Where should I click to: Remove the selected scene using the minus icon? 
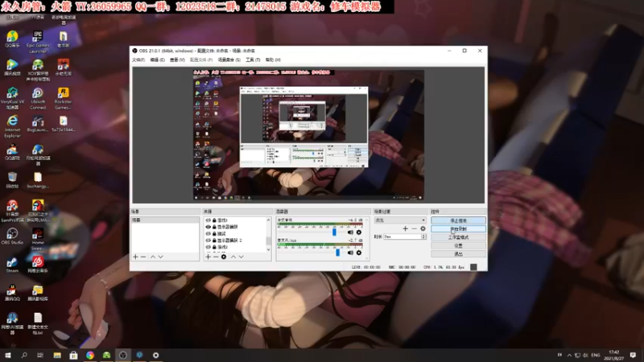(x=143, y=257)
